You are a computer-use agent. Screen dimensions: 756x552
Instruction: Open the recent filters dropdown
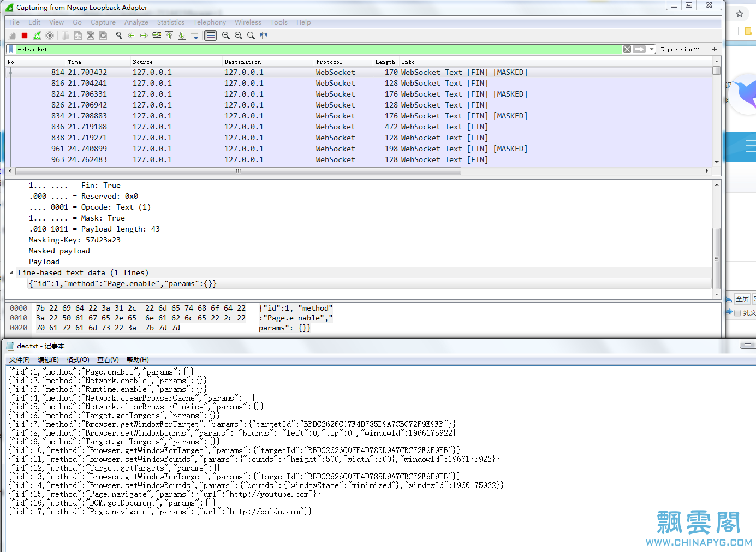point(652,49)
